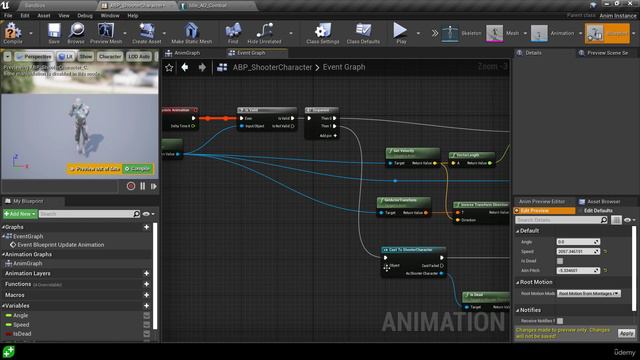The height and width of the screenshot is (360, 640).
Task: Toggle the Is Dead checkbox
Action: pos(560,261)
